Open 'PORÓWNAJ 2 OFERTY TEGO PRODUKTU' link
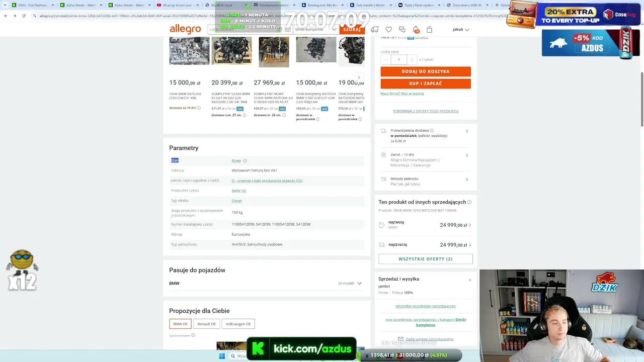This screenshot has height=362, width=644. click(x=426, y=111)
